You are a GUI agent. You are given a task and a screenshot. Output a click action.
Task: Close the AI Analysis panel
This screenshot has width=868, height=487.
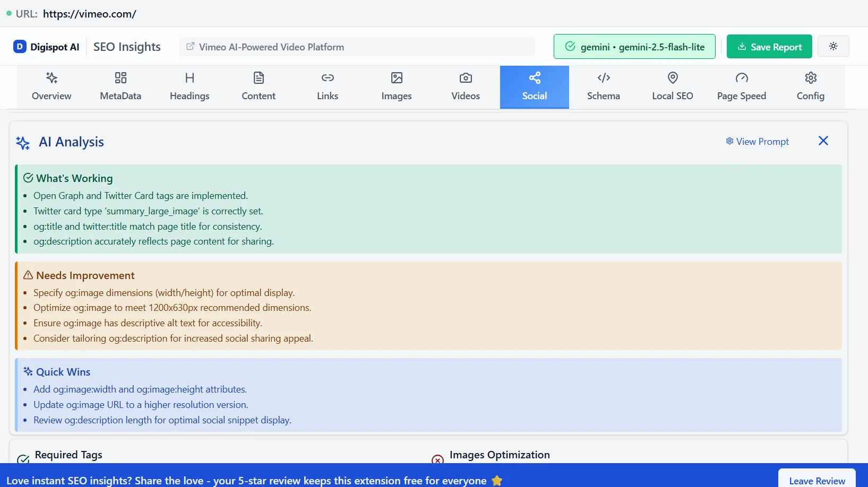pyautogui.click(x=823, y=141)
